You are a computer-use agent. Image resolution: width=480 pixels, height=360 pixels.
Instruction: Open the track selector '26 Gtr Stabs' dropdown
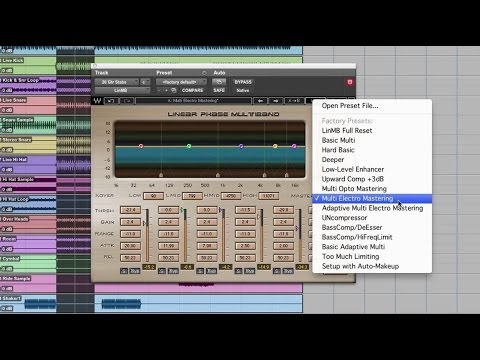(117, 82)
